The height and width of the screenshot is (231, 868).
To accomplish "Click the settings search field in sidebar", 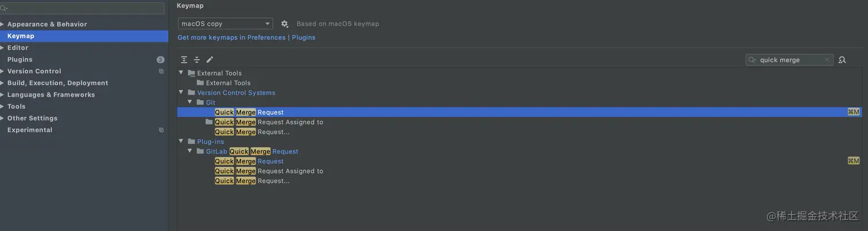I will (82, 8).
